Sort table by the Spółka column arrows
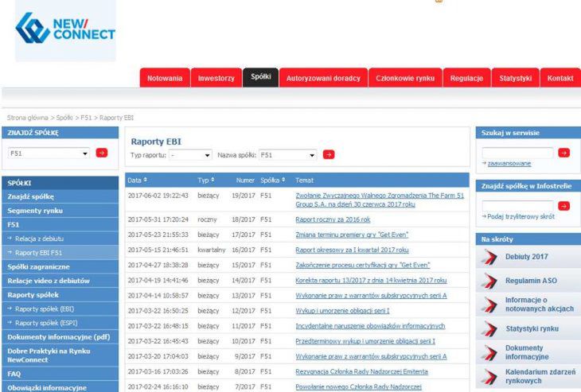The height and width of the screenshot is (392, 581). click(x=283, y=180)
